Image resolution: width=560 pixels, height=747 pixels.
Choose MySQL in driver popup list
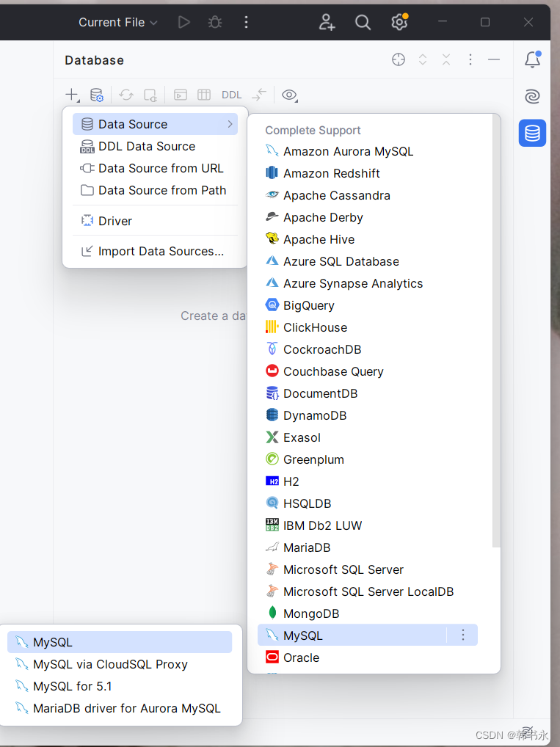point(120,642)
